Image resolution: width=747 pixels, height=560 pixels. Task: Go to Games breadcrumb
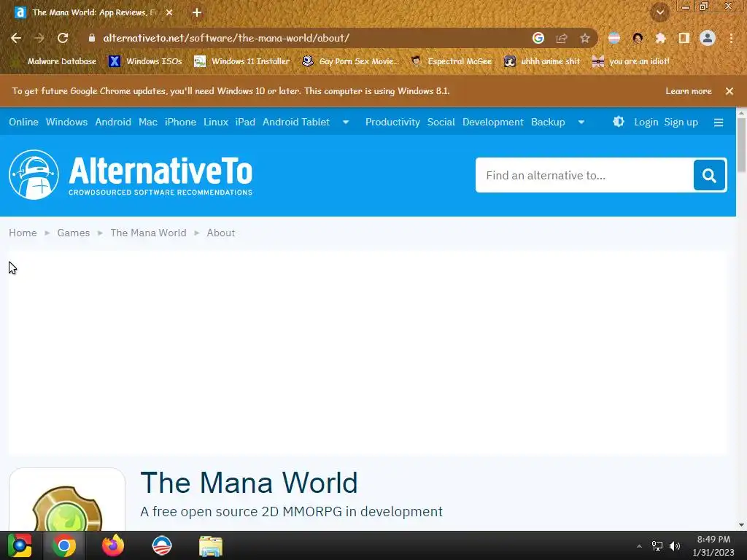[74, 233]
